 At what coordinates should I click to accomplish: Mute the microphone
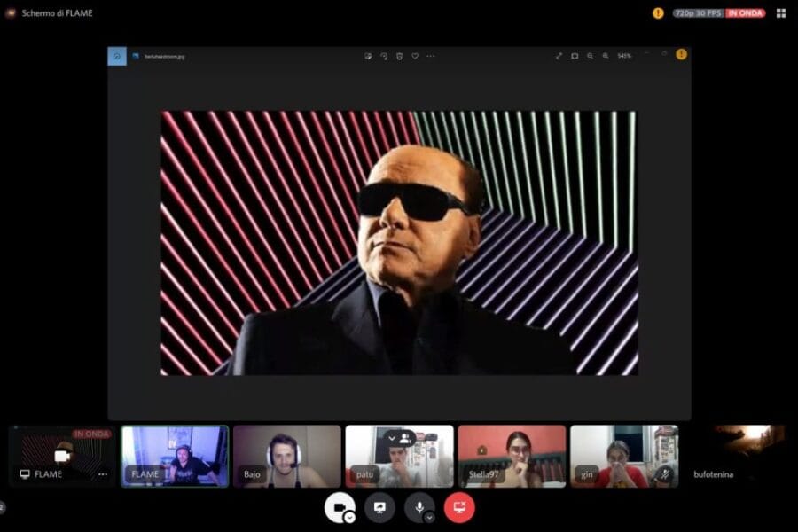419,507
